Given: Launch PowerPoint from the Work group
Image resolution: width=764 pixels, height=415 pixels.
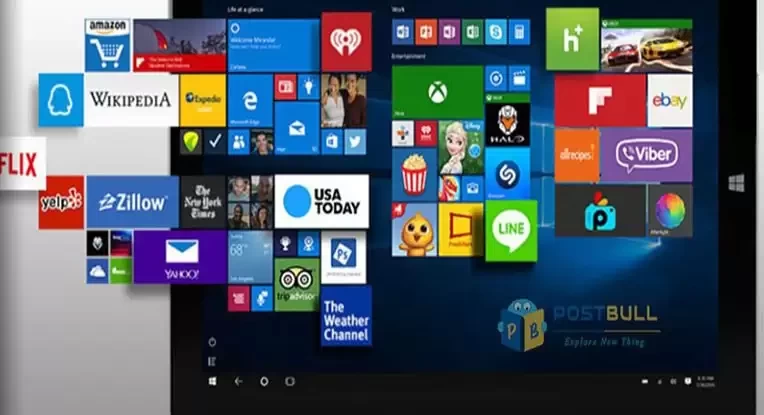Looking at the screenshot, I should pyautogui.click(x=426, y=32).
